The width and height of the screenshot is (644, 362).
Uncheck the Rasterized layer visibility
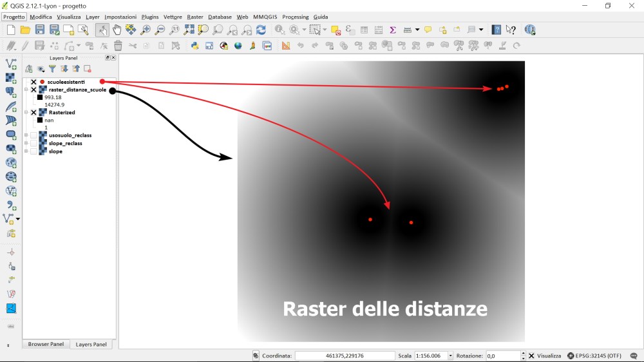point(33,112)
